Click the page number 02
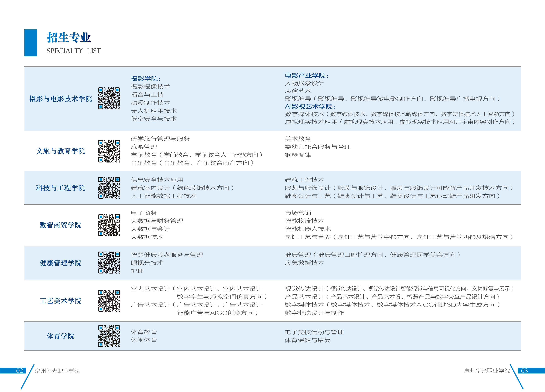Screen dimensions: 545x392 coord(19,371)
